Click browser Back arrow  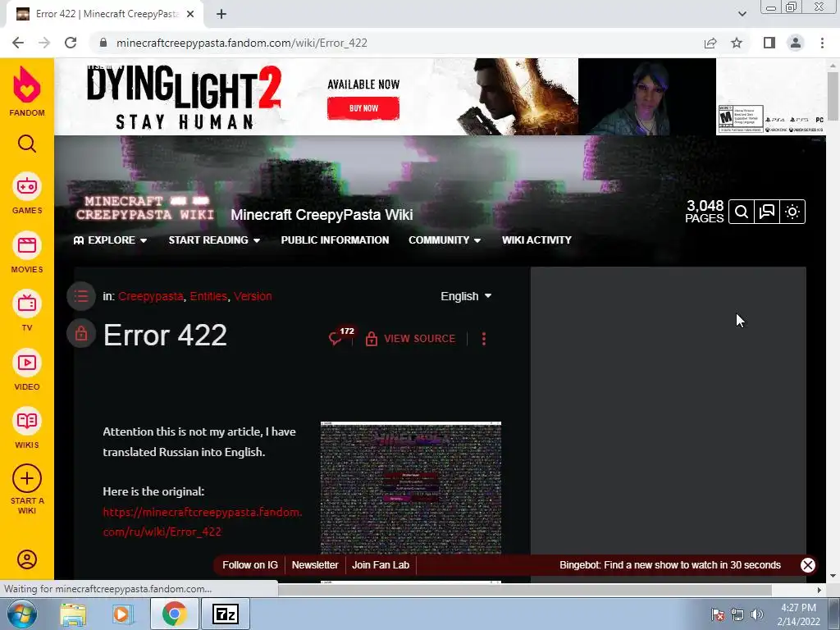click(18, 43)
